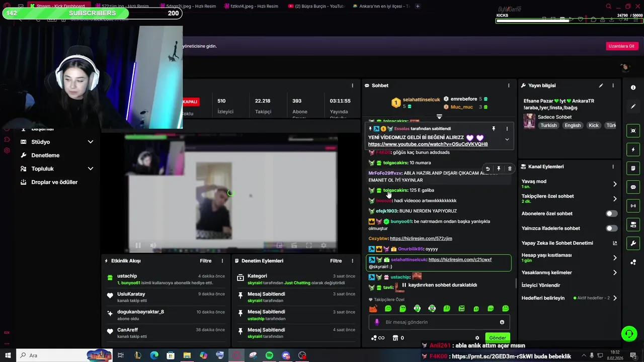Open Yayın bilgisi panel three-dot menu

point(613,85)
